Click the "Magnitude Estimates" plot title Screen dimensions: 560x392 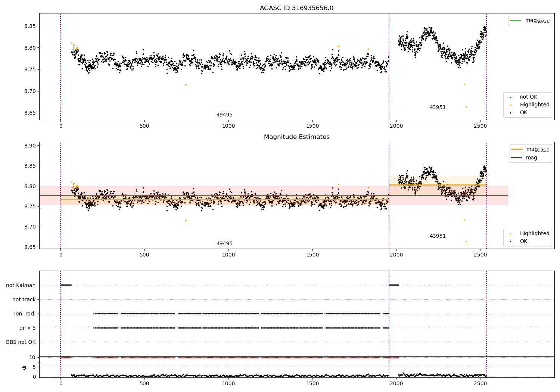tap(296, 137)
